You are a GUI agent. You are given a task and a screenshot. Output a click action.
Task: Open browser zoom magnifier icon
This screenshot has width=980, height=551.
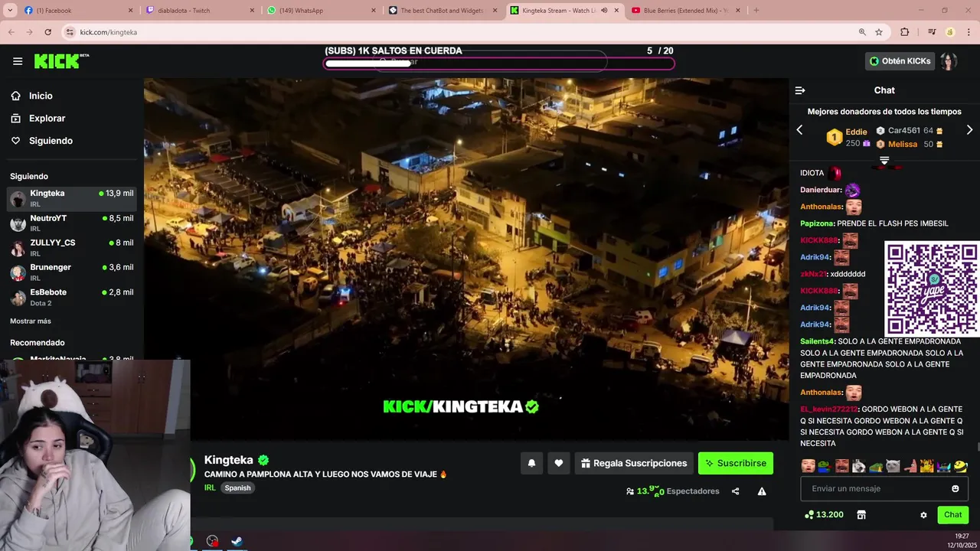862,32
